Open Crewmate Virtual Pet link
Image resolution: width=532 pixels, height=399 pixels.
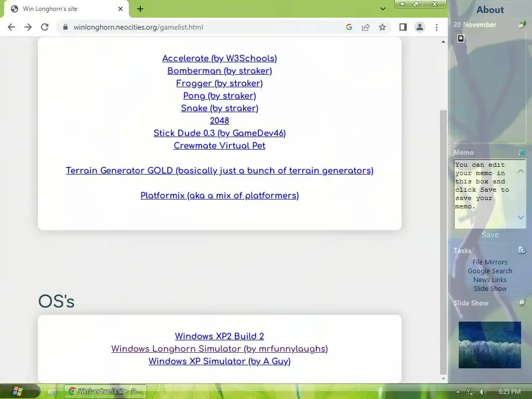[x=220, y=145]
